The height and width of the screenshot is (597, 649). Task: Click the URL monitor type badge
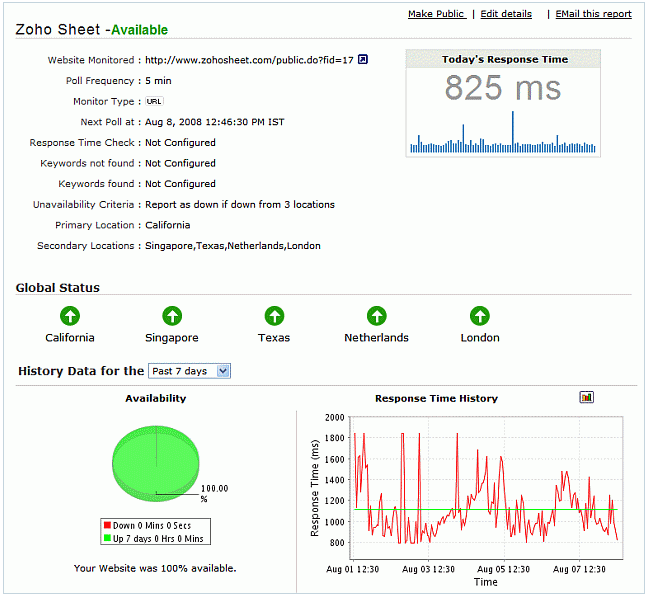154,101
